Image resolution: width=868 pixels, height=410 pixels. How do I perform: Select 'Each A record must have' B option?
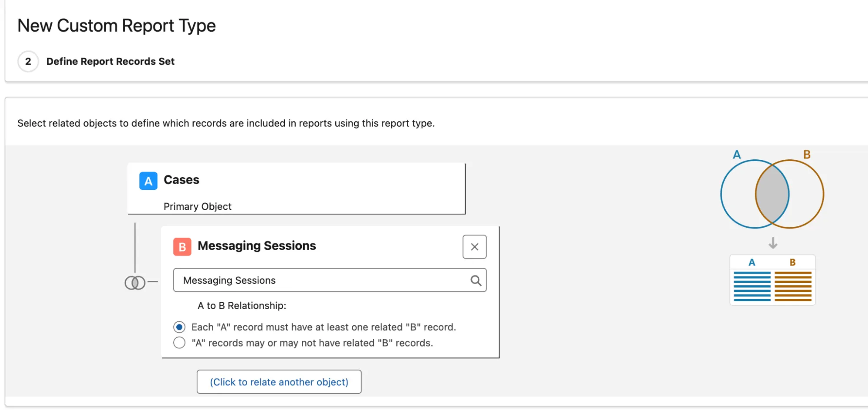pyautogui.click(x=179, y=327)
